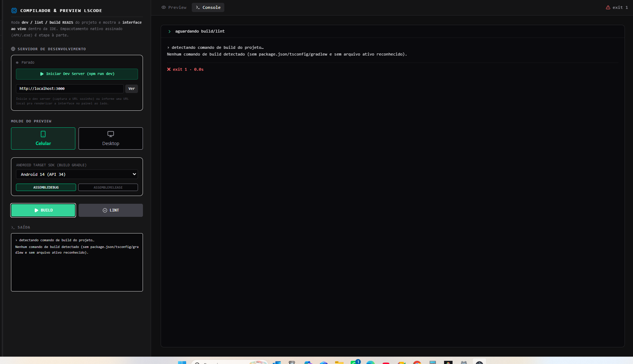The width and height of the screenshot is (633, 364).
Task: Run the LINT check
Action: point(111,210)
